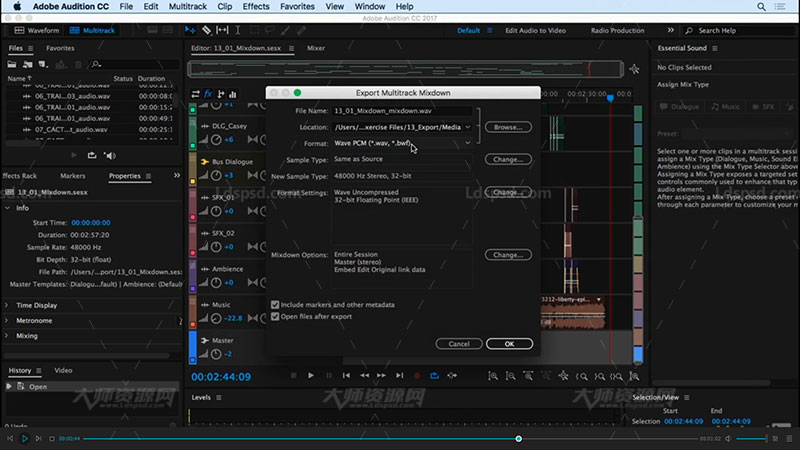The width and height of the screenshot is (800, 450).
Task: Click the DLG_Casey volume knob
Action: point(216,140)
